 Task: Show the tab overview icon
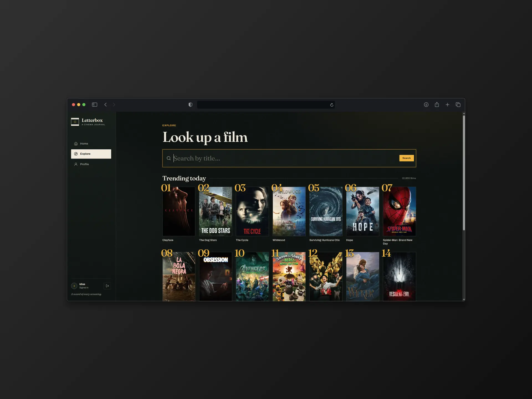[458, 104]
